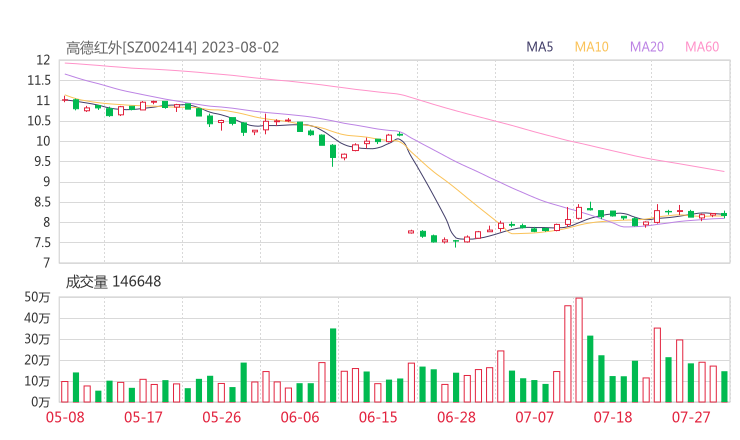Click the 07-07 date axis label

(x=534, y=417)
